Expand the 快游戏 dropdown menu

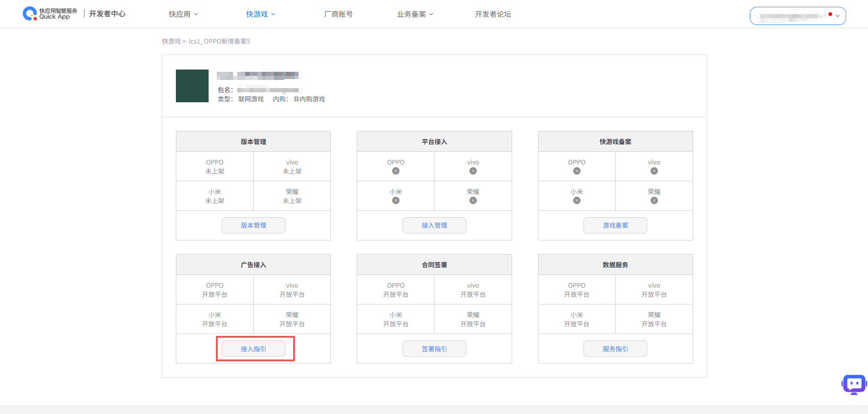[260, 14]
